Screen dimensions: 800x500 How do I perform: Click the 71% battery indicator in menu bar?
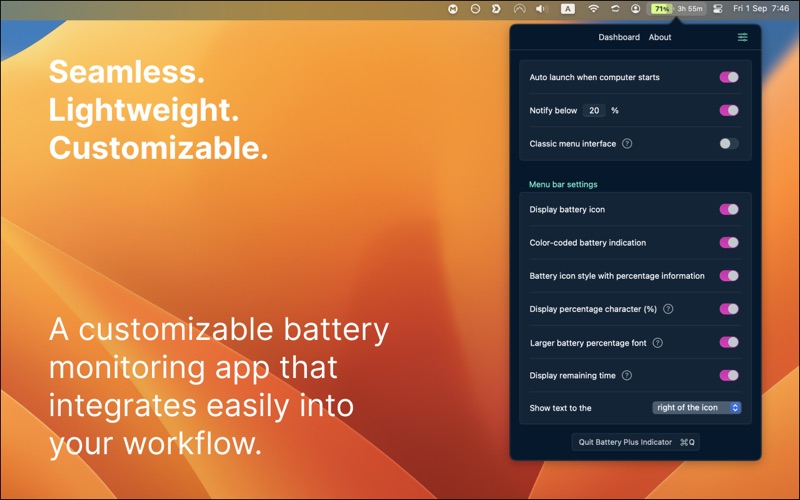661,9
